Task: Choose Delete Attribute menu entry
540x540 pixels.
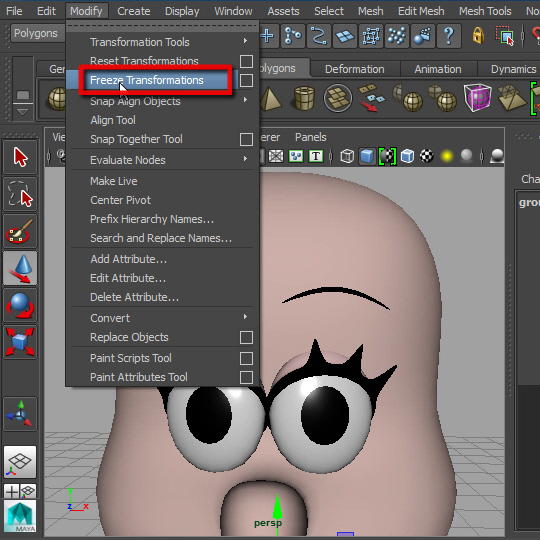Action: pos(135,297)
